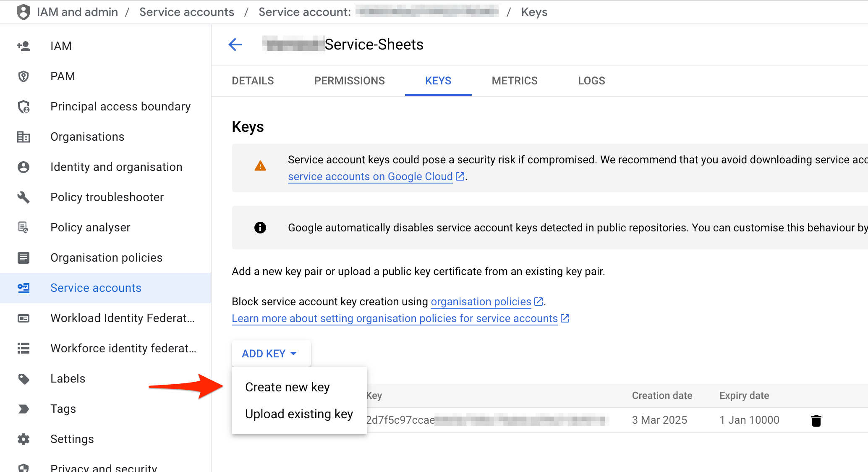Open the organisation policies link
Image resolution: width=868 pixels, height=472 pixels.
coord(481,302)
